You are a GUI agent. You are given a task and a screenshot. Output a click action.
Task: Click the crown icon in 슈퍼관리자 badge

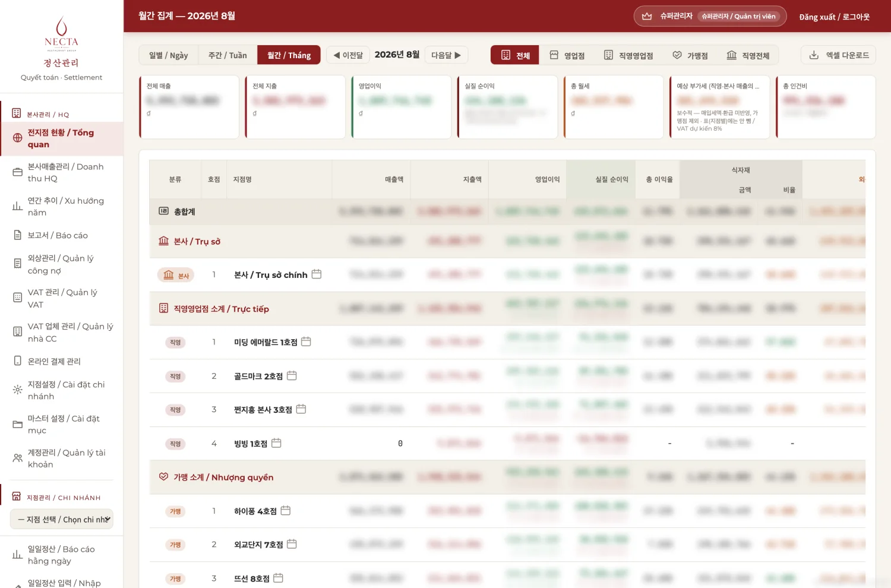click(x=647, y=16)
